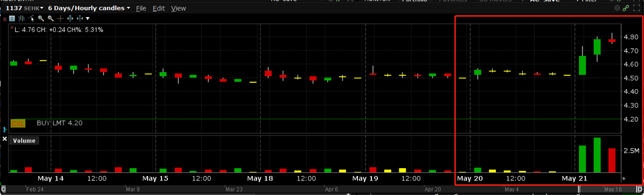The image size is (644, 195).
Task: Click the Mar 9 marker on timeline navigator
Action: tap(132, 189)
